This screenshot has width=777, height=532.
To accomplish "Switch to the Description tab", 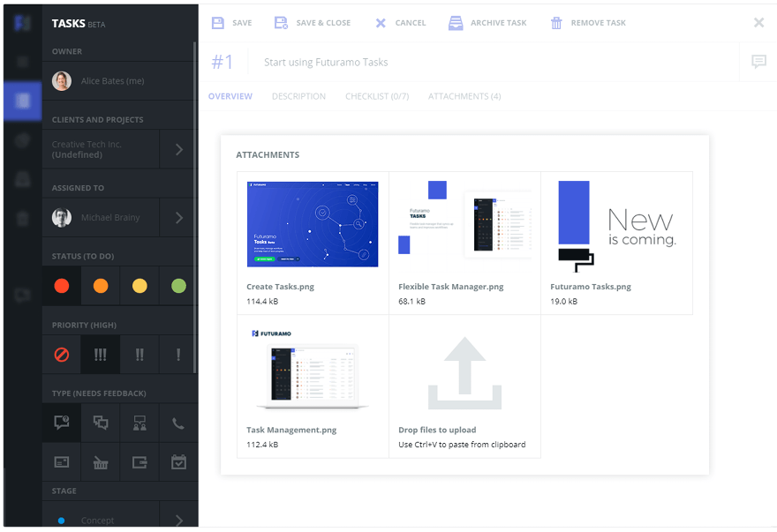I will (298, 96).
